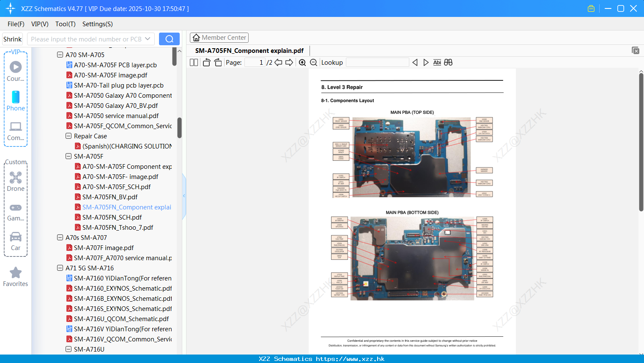The image size is (644, 363).
Task: Click the binoculars search icon
Action: [448, 63]
